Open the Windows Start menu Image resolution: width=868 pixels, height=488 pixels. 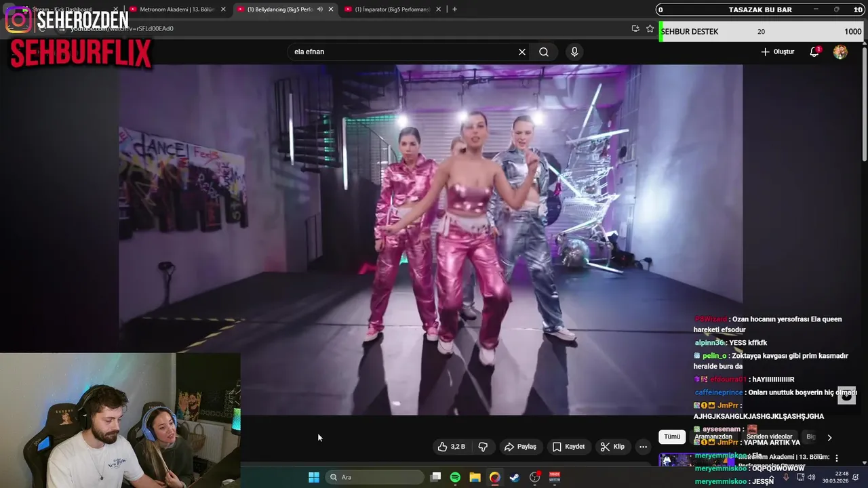[314, 477]
